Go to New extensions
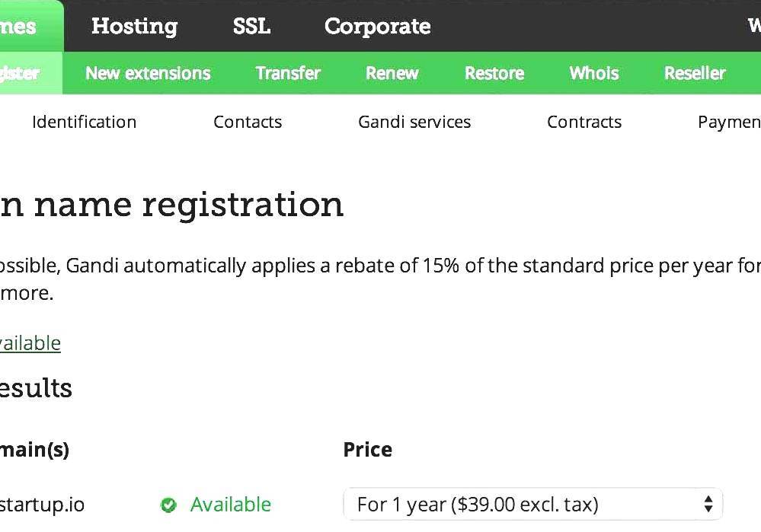This screenshot has height=532, width=761. pyautogui.click(x=148, y=73)
